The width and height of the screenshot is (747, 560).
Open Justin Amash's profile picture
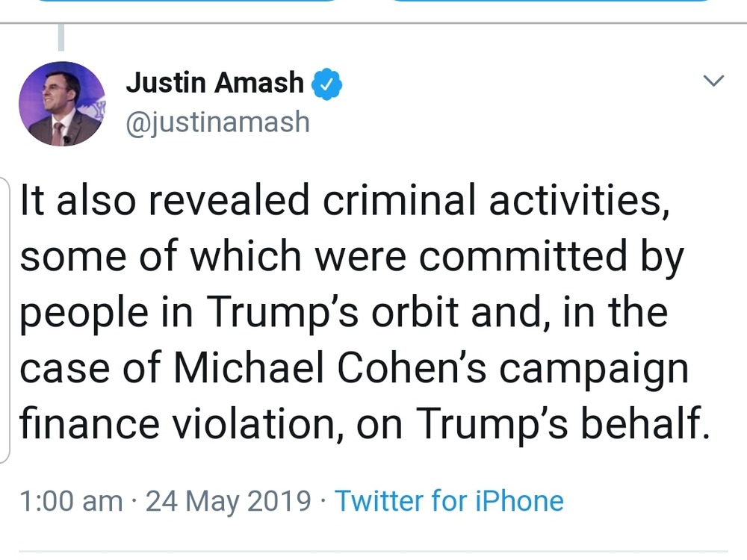point(61,103)
